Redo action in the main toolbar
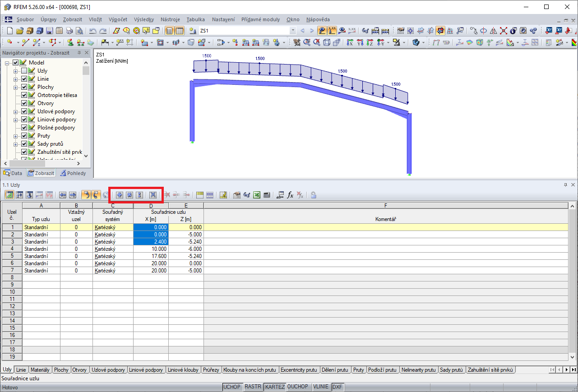 click(x=103, y=31)
